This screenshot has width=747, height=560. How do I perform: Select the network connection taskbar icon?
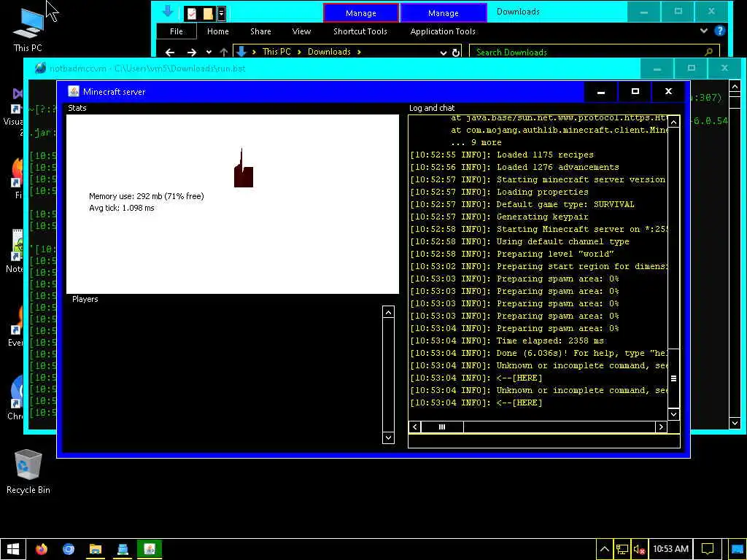click(123, 549)
